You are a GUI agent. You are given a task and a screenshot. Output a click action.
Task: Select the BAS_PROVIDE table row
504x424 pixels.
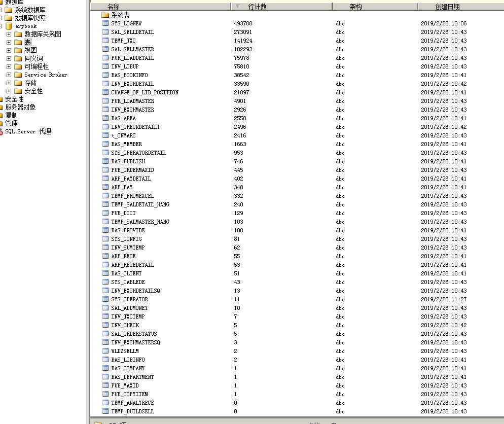(128, 230)
